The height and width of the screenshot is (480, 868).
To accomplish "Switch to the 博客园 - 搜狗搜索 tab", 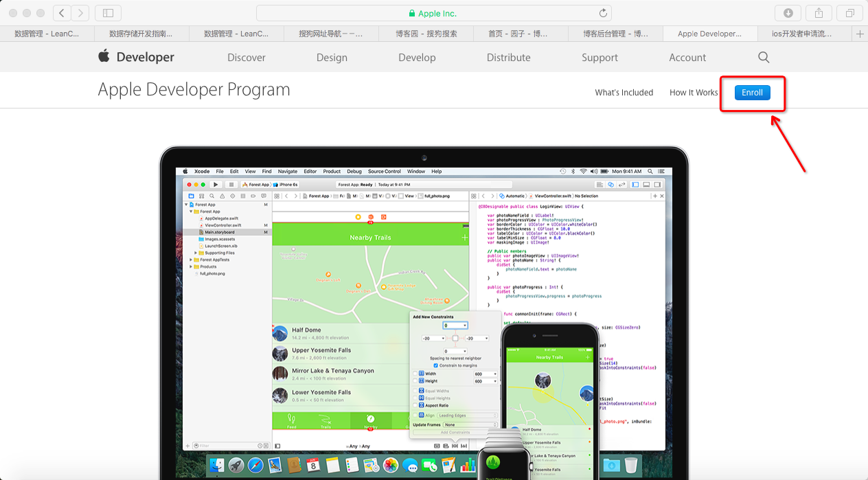I will tap(426, 34).
